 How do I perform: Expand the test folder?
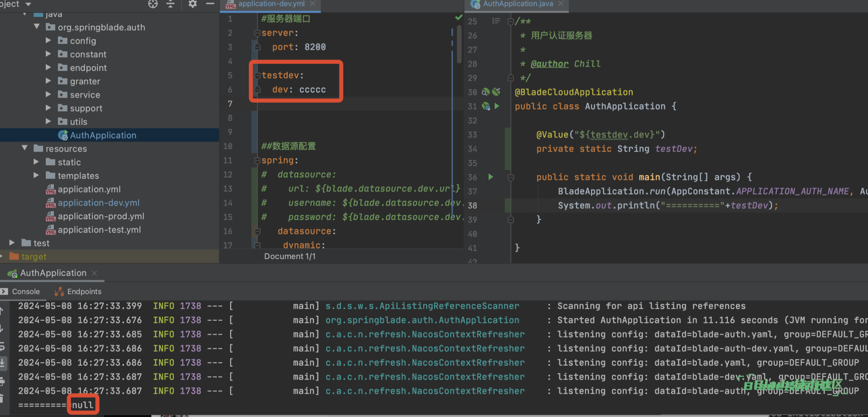12,242
